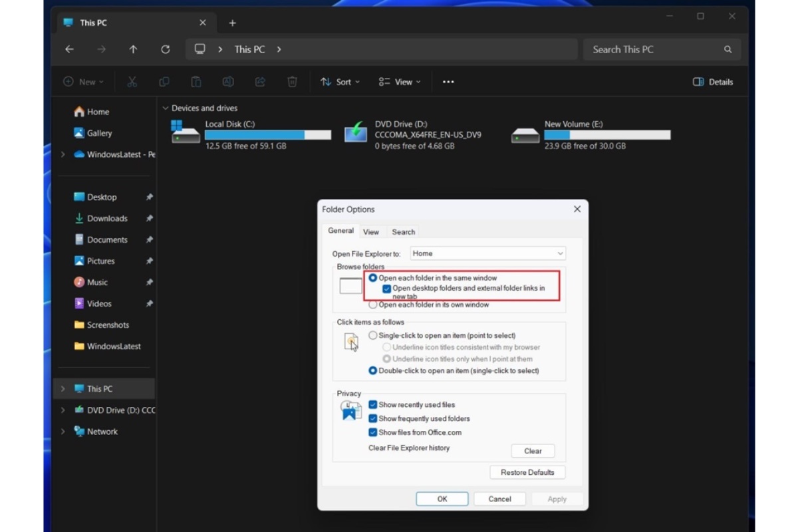Viewport: 798px width, 532px height.
Task: Click the Rename toolbar icon
Action: pos(228,82)
